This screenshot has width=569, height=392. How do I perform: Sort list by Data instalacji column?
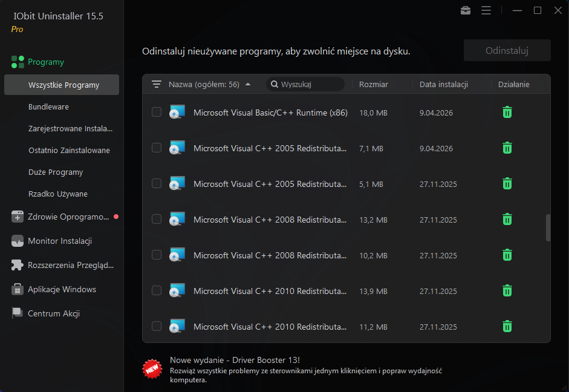click(443, 84)
